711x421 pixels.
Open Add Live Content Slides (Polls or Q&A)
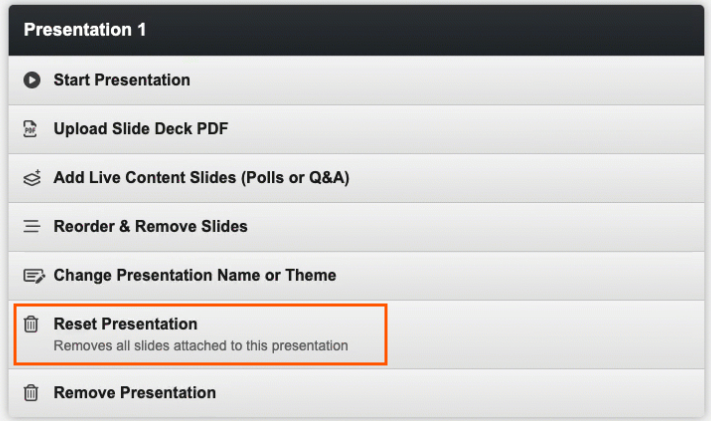201,178
